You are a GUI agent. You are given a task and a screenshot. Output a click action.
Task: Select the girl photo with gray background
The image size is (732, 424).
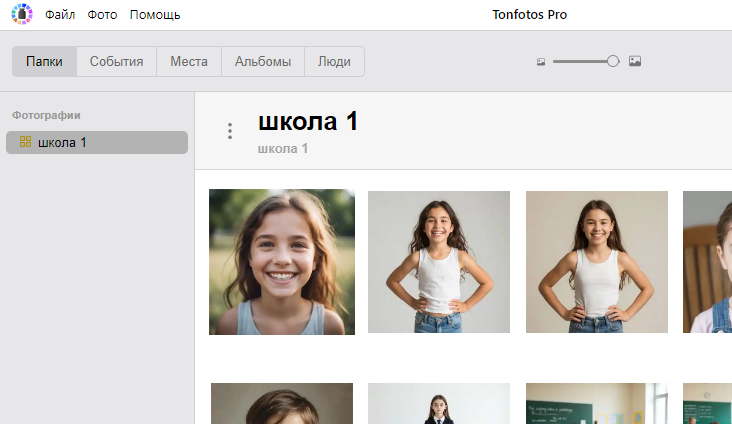(x=439, y=262)
